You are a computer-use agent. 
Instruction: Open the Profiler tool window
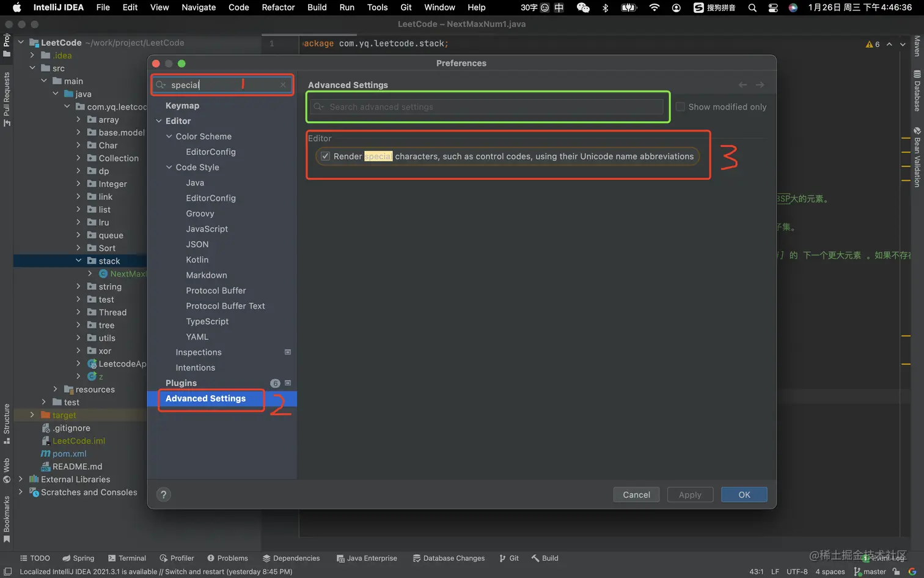click(x=177, y=558)
